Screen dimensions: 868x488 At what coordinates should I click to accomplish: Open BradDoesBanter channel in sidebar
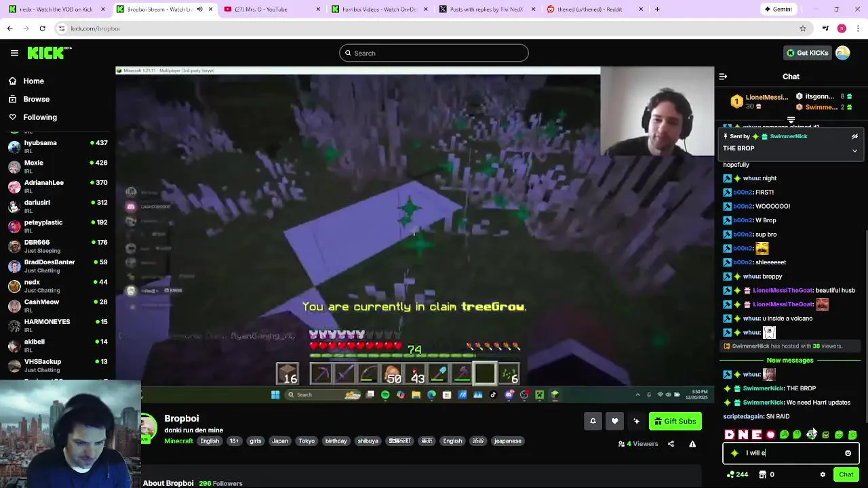pos(58,266)
